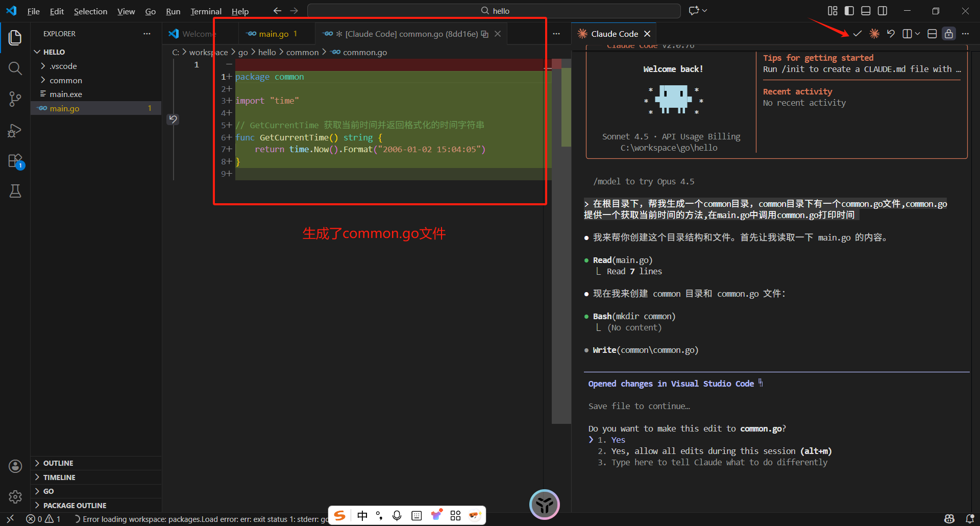Click the customize layout icon in title bar
Image resolution: width=980 pixels, height=526 pixels.
[x=832, y=11]
